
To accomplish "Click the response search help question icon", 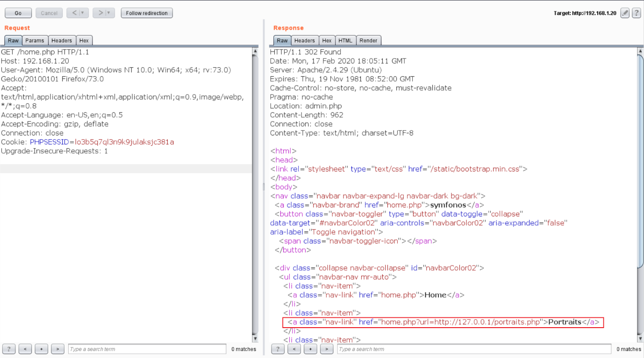I will point(278,349).
